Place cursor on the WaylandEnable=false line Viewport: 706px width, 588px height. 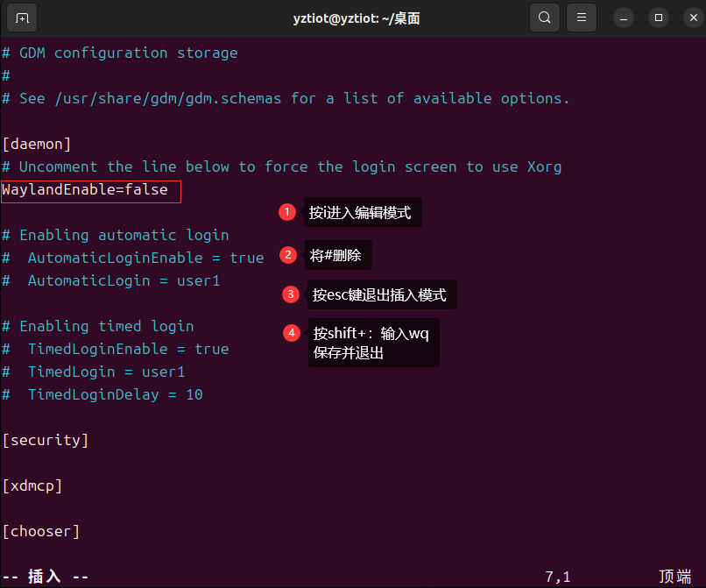[85, 189]
